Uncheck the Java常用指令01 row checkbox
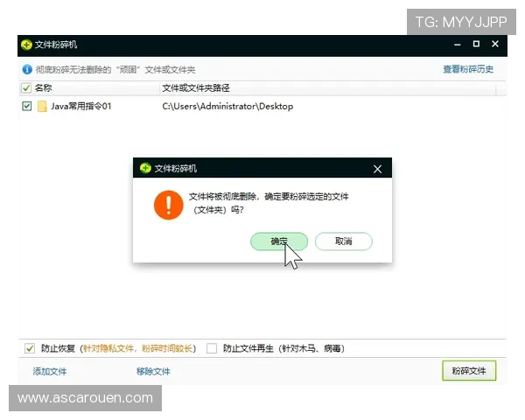 pos(26,106)
